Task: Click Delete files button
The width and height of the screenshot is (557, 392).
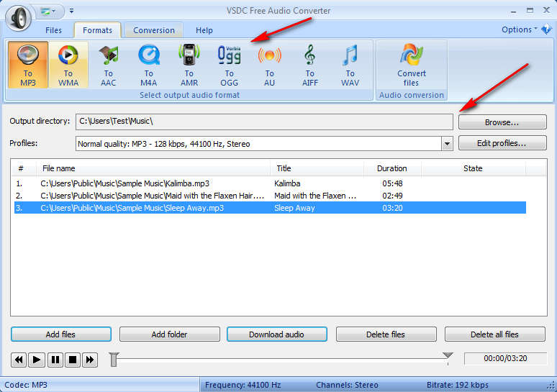Action: [x=386, y=334]
